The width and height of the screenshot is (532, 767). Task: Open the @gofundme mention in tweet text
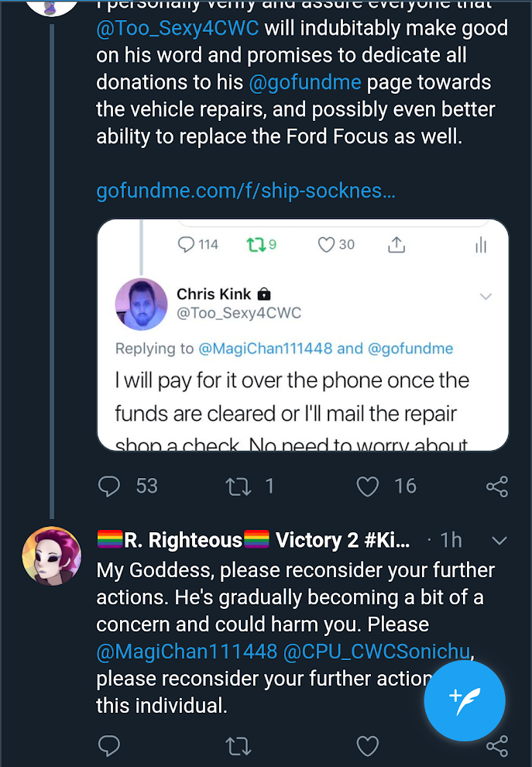(x=305, y=82)
